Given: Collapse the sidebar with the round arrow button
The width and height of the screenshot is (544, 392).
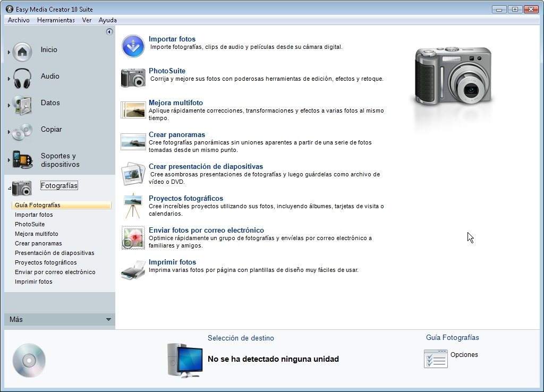Looking at the screenshot, I should point(109,32).
